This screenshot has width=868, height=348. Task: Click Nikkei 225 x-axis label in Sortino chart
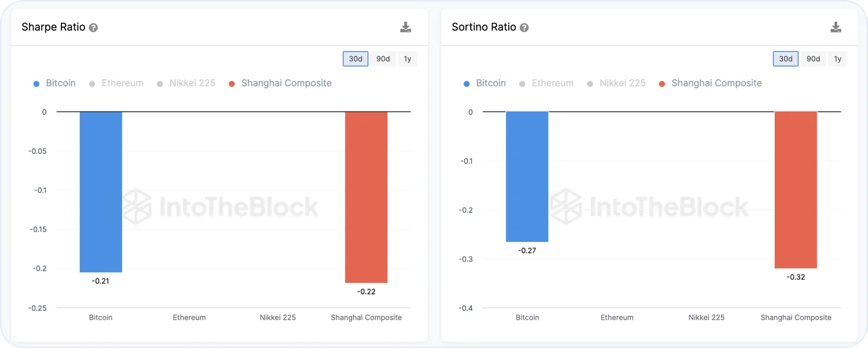point(706,318)
